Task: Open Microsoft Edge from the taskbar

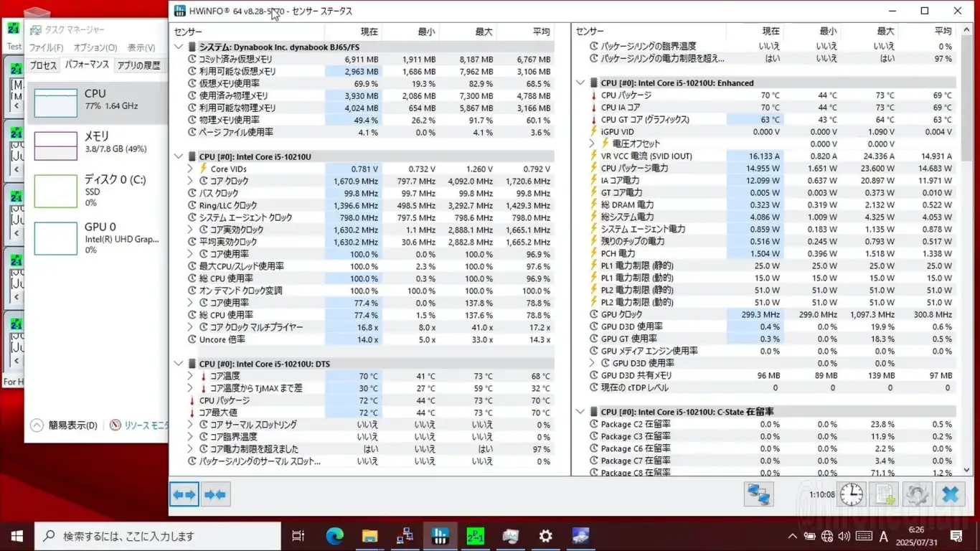Action: (x=335, y=535)
